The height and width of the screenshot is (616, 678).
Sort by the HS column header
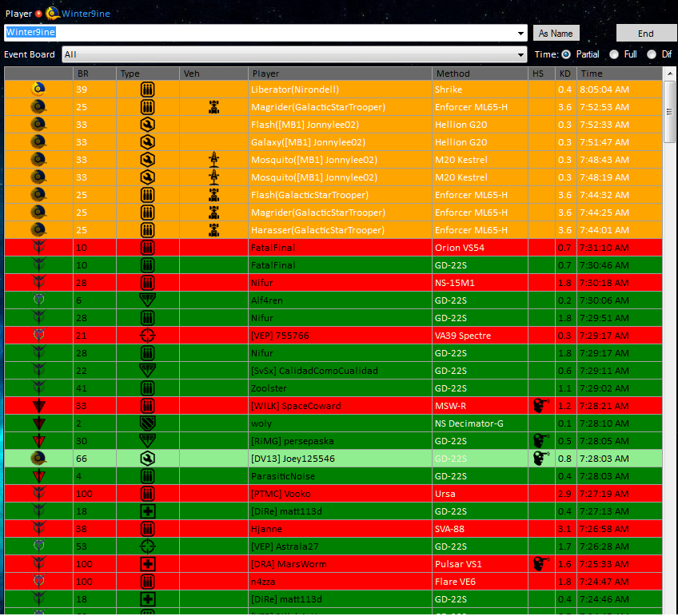coord(541,74)
